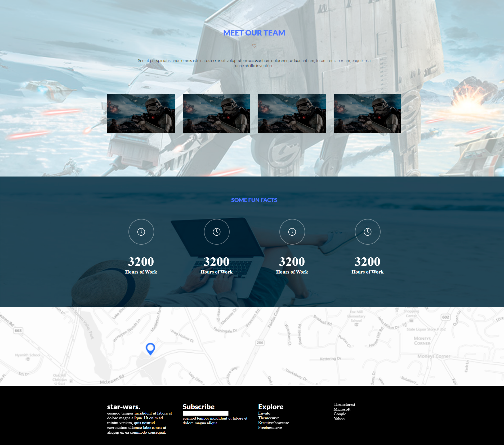Click the star-wars. footer logo text
This screenshot has width=504, height=445.
124,407
